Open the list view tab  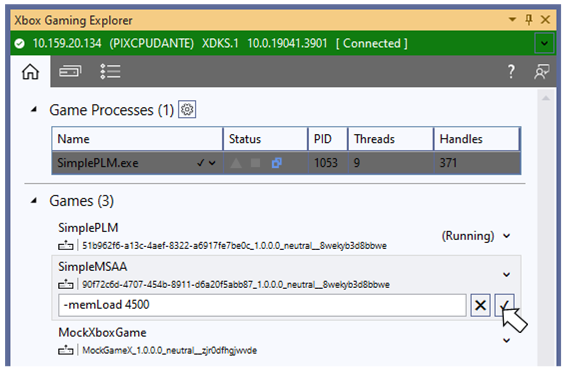[110, 71]
